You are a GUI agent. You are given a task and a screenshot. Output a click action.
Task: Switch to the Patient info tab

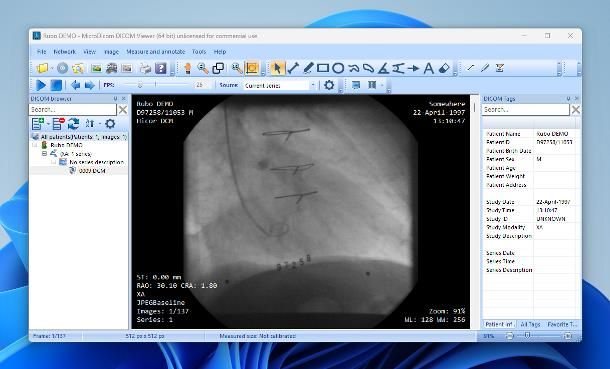click(x=500, y=324)
